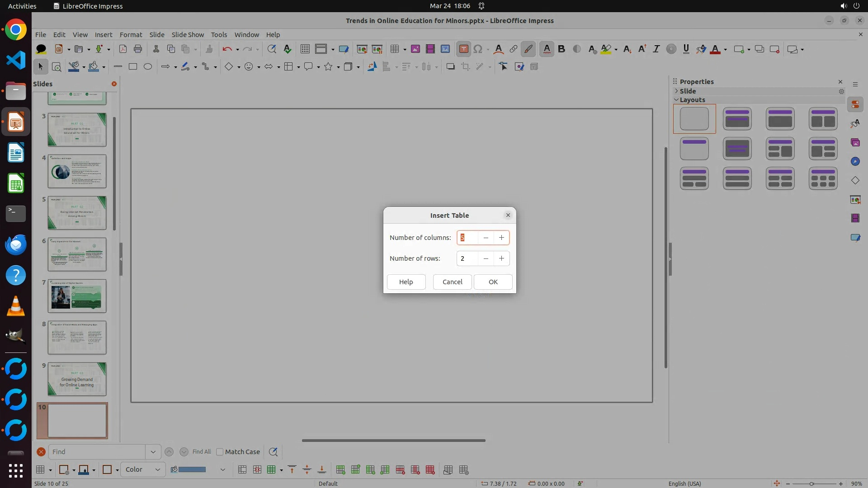Open the Slide Show menu
This screenshot has height=488, width=868.
(x=188, y=34)
